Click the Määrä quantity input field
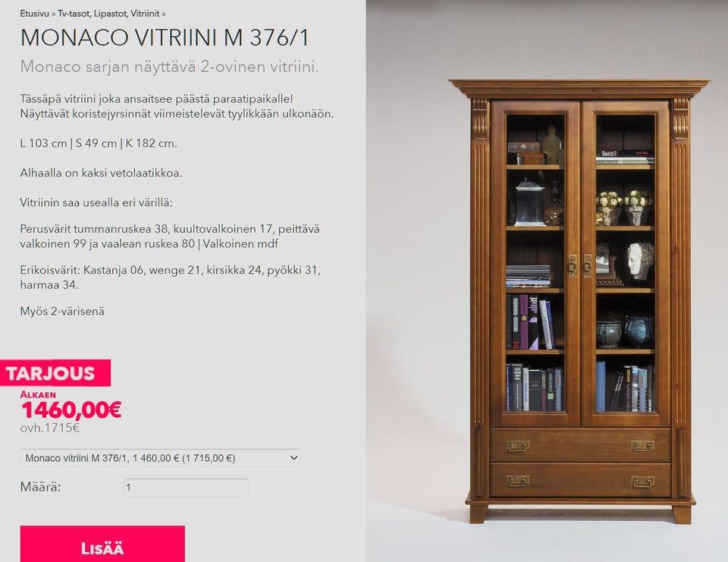Image resolution: width=728 pixels, height=562 pixels. 187,487
